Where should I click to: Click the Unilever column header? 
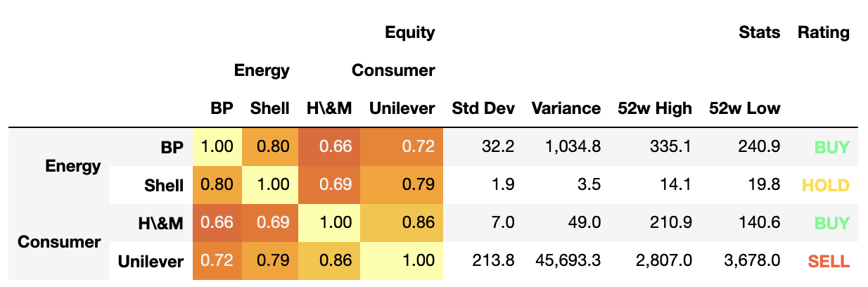pos(402,108)
